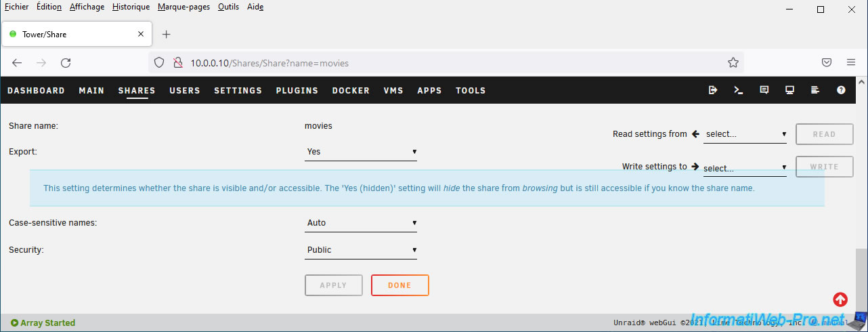Click the Apply button
This screenshot has height=332, width=868.
coord(333,285)
